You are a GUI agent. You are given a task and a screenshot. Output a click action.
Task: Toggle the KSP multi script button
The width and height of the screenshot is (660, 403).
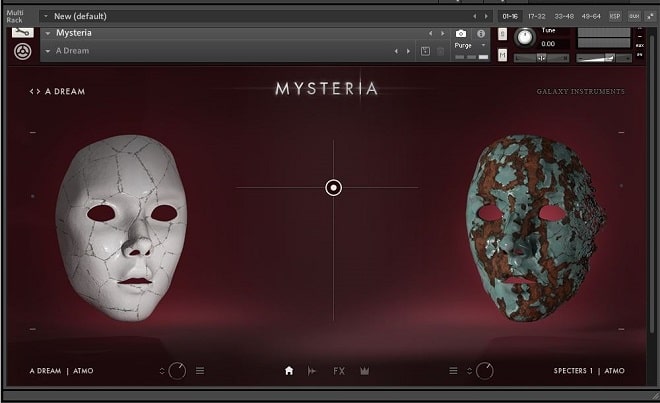[615, 16]
